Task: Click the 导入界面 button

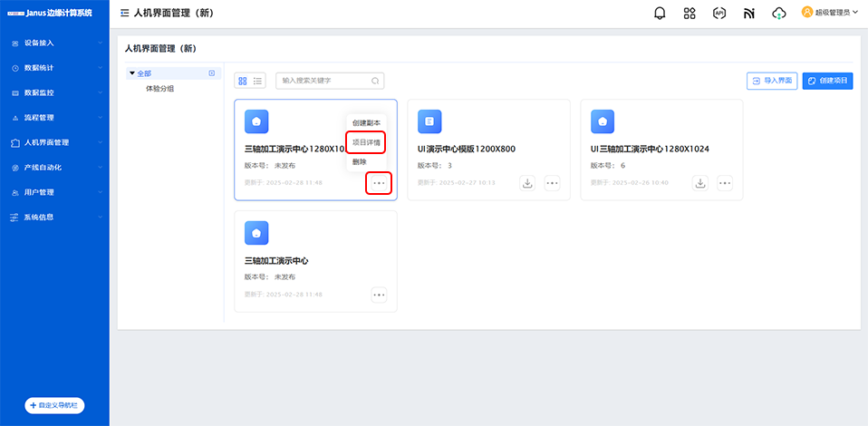Action: coord(771,81)
